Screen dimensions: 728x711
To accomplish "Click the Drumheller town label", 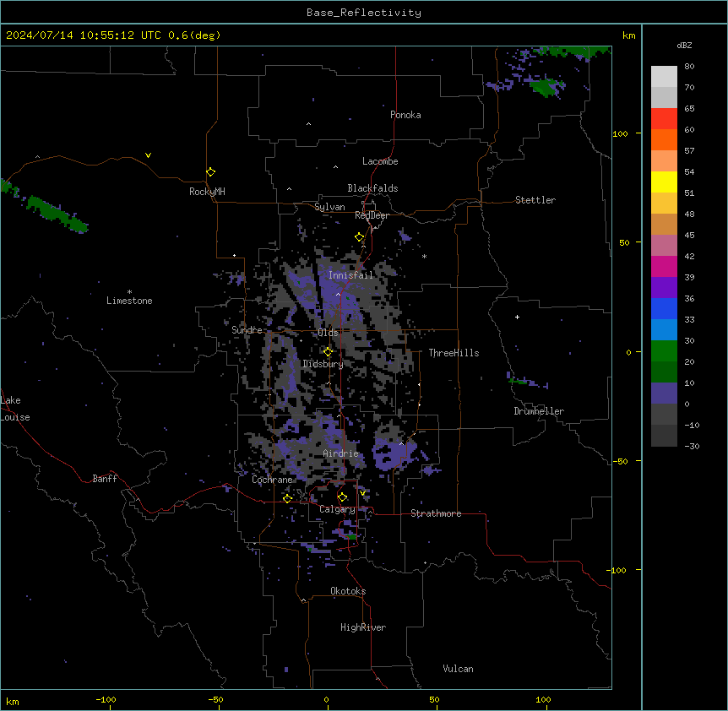I will pyautogui.click(x=539, y=411).
